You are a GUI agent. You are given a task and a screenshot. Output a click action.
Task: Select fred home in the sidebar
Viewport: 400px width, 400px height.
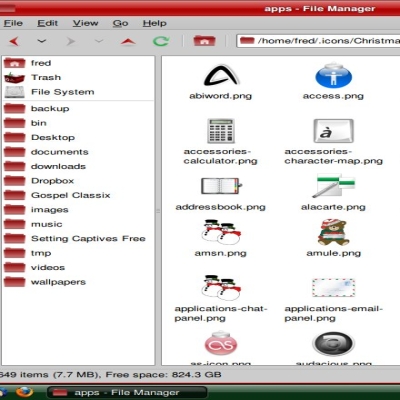pyautogui.click(x=78, y=63)
